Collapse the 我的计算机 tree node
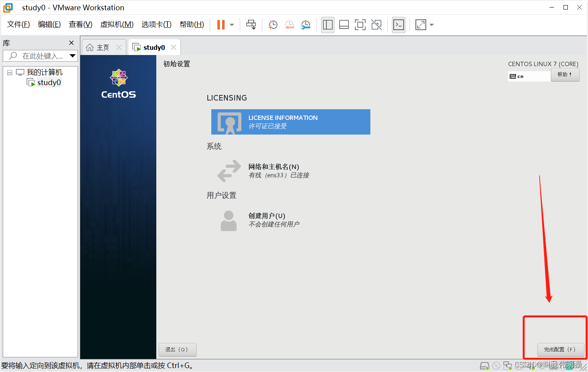Viewport: 588px width, 372px height. [x=9, y=73]
